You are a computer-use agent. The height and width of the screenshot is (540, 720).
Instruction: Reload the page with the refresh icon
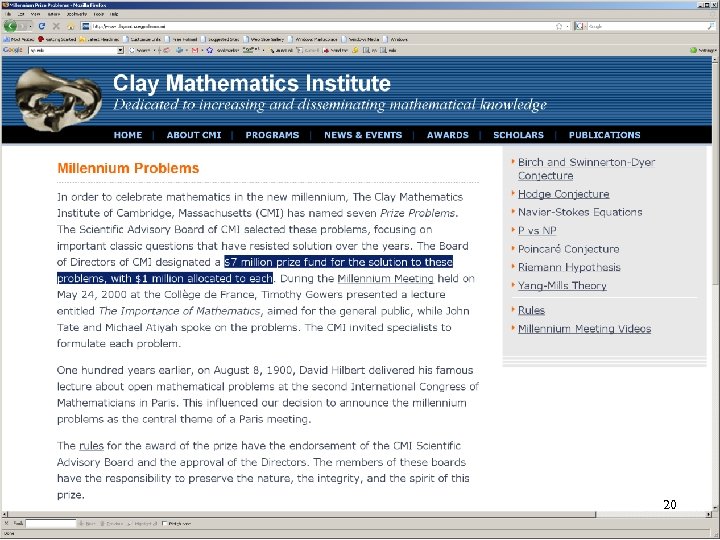tap(42, 26)
